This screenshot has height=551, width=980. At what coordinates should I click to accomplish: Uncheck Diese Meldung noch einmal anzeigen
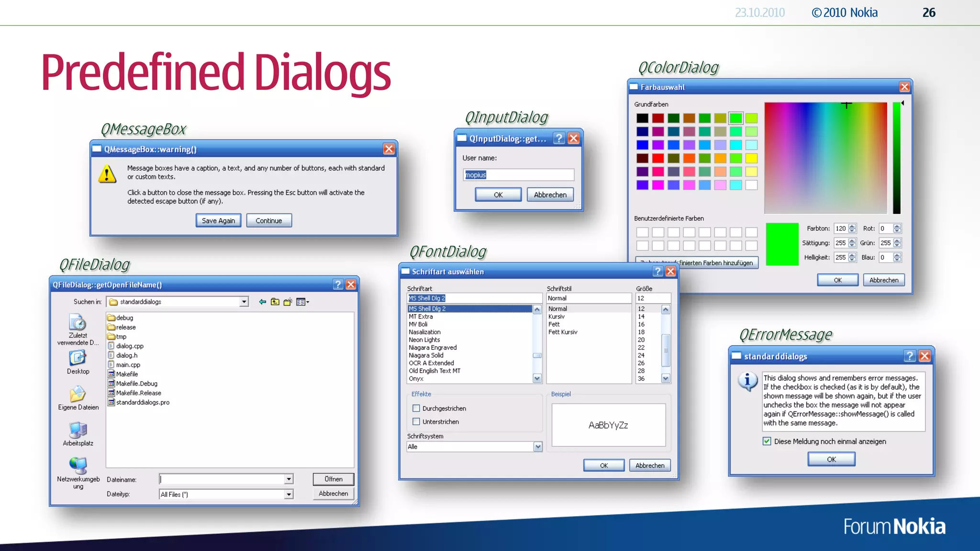coord(767,441)
